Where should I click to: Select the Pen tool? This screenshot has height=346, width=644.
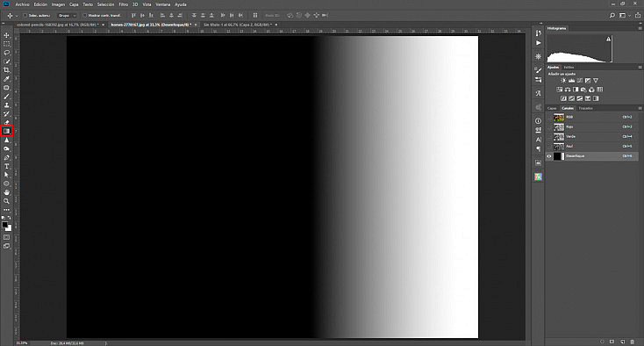coord(6,157)
